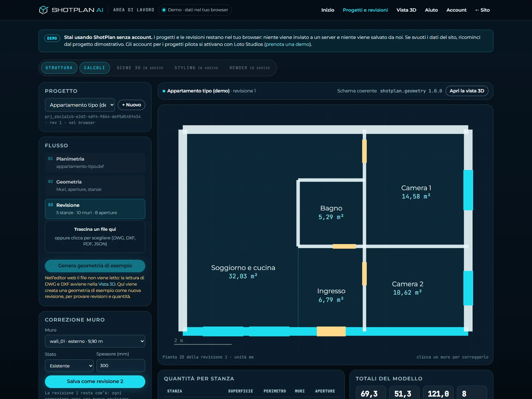Click the yellow entrance door on bottom wall
Screen dimensions: 532x399
331,332
